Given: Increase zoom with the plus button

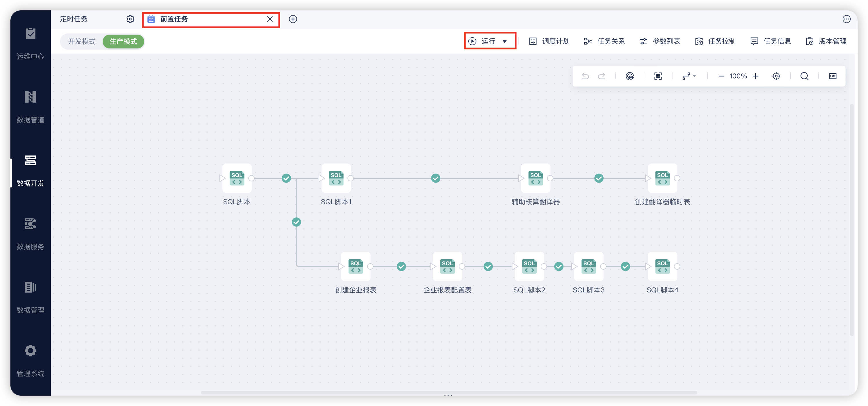Looking at the screenshot, I should pyautogui.click(x=756, y=76).
